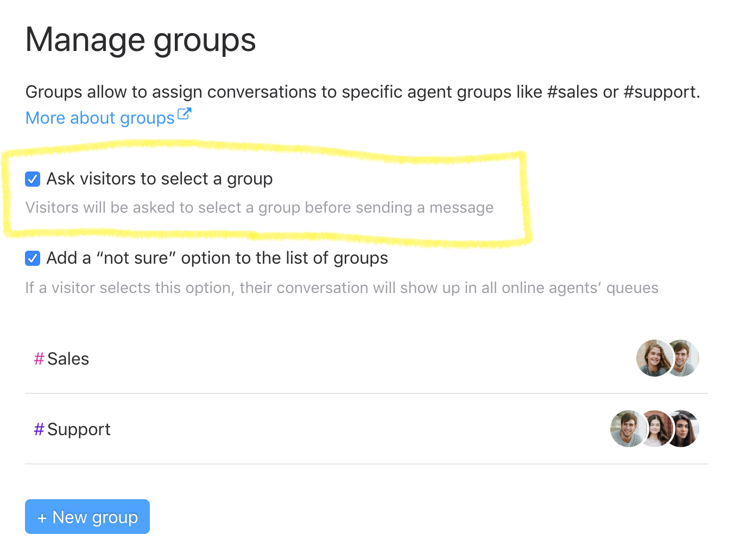
Task: Click the Add a "not sure" option label text
Action: click(217, 258)
